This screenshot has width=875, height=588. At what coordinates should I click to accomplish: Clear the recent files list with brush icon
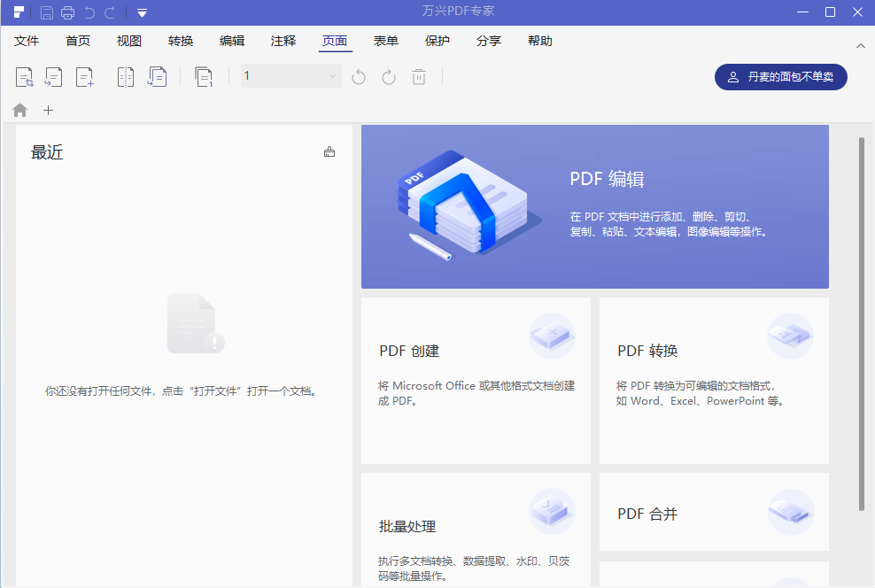(x=329, y=151)
